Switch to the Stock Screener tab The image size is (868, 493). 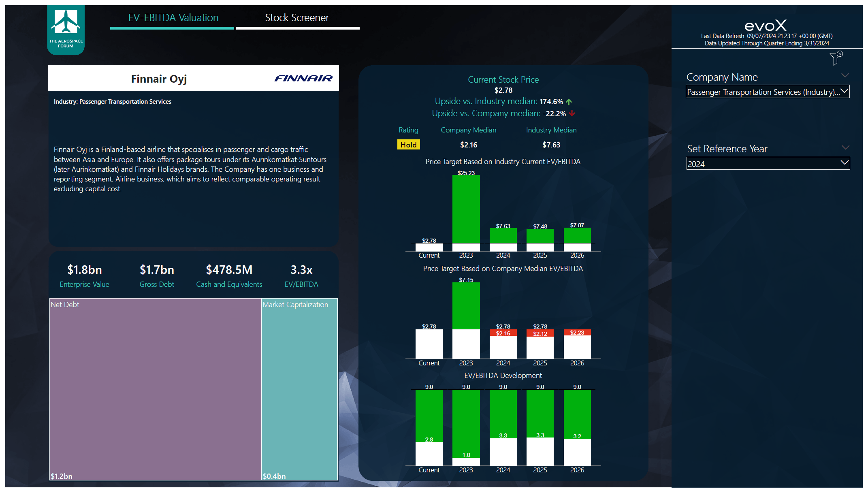tap(297, 18)
